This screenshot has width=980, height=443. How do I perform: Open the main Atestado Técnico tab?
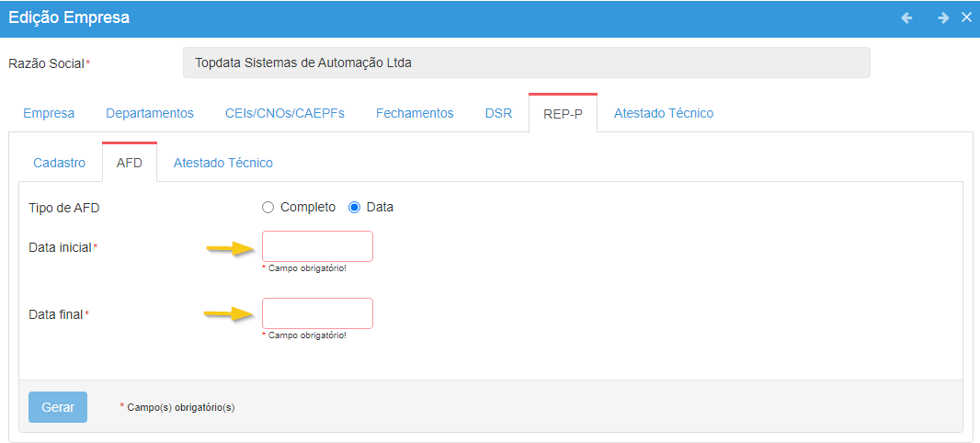coord(663,113)
